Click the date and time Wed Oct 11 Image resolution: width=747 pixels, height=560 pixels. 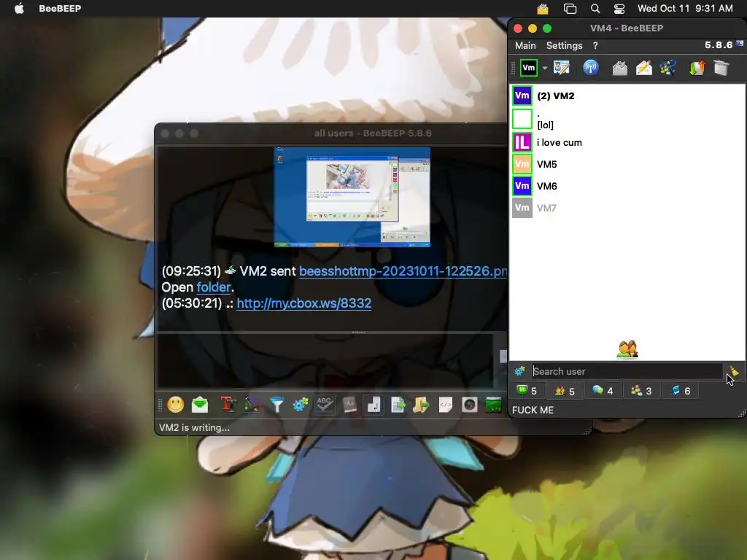(685, 8)
